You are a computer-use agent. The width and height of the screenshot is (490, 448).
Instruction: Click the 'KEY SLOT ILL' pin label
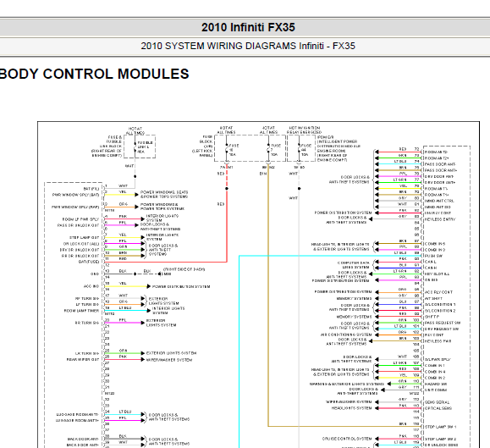[x=437, y=274]
